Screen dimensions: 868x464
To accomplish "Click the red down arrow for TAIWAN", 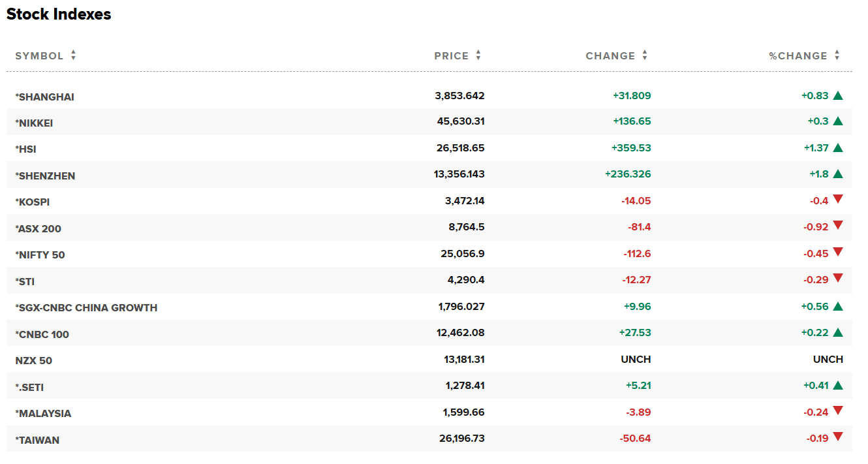I will [838, 437].
